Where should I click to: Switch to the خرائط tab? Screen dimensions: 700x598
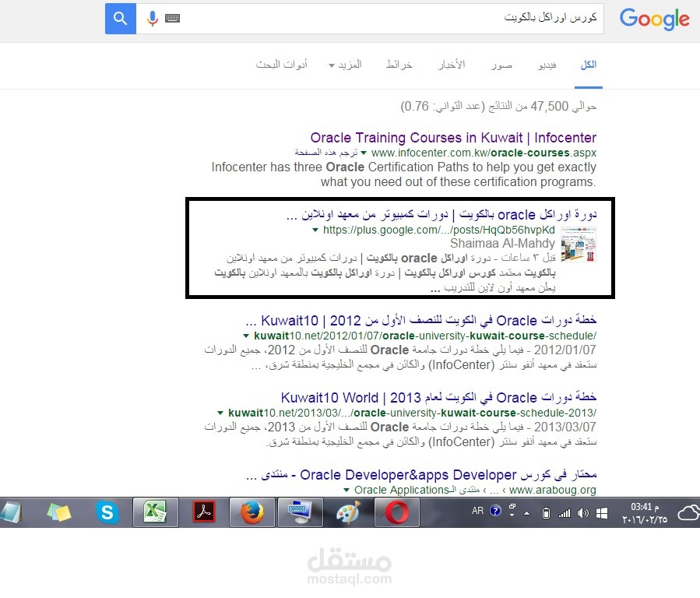(x=399, y=65)
